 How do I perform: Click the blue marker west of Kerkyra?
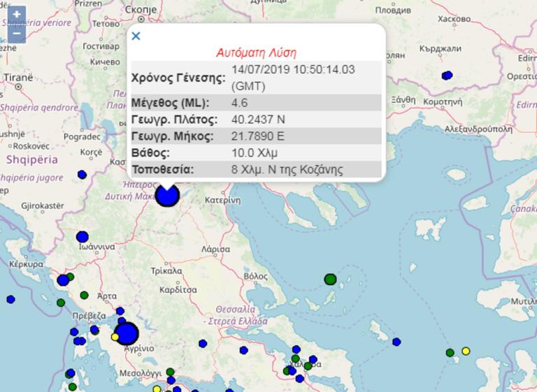pos(10,299)
